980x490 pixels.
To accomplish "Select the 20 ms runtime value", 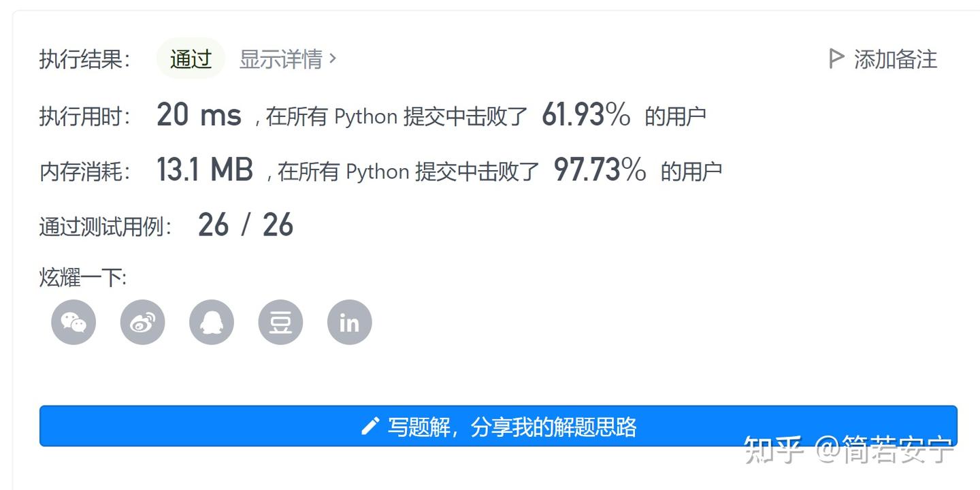I will pyautogui.click(x=199, y=114).
